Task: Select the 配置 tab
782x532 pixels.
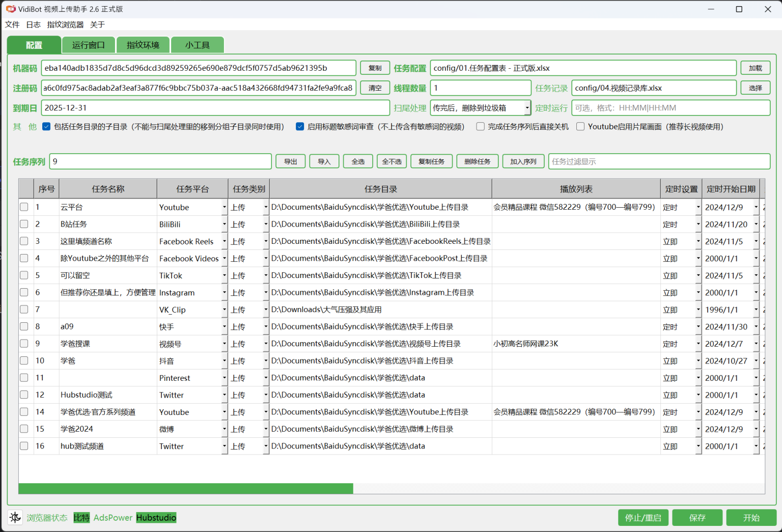Action: click(x=34, y=45)
